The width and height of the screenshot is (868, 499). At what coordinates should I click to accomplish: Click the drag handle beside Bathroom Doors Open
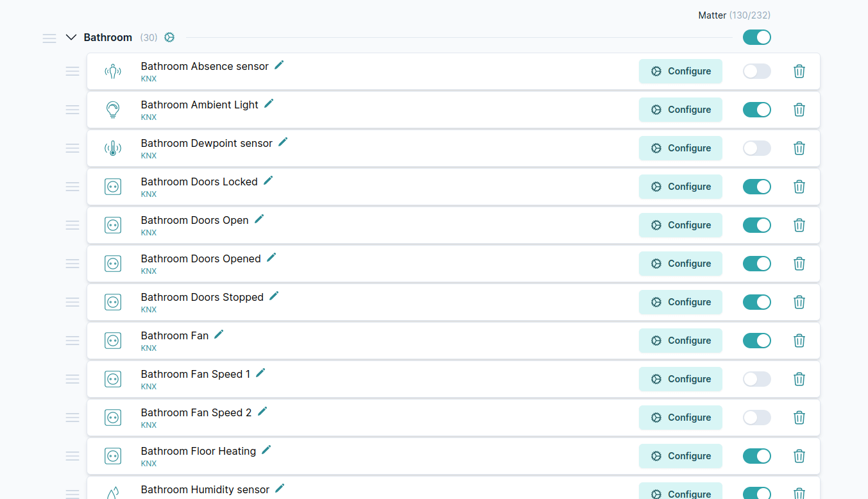[x=72, y=225]
